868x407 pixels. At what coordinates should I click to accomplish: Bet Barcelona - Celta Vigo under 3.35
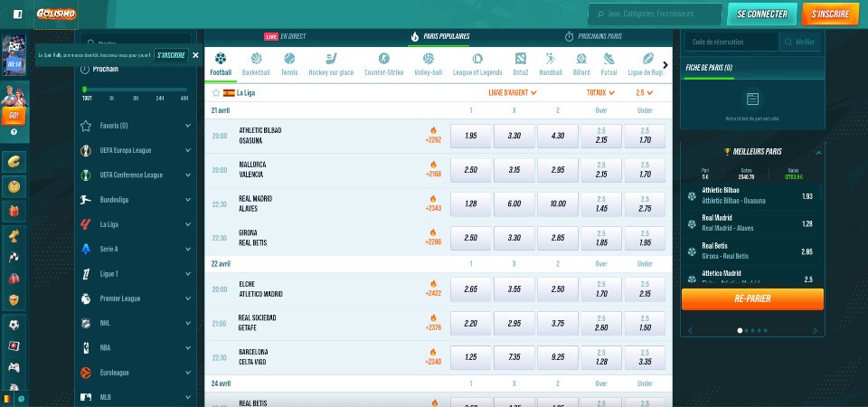pyautogui.click(x=645, y=358)
